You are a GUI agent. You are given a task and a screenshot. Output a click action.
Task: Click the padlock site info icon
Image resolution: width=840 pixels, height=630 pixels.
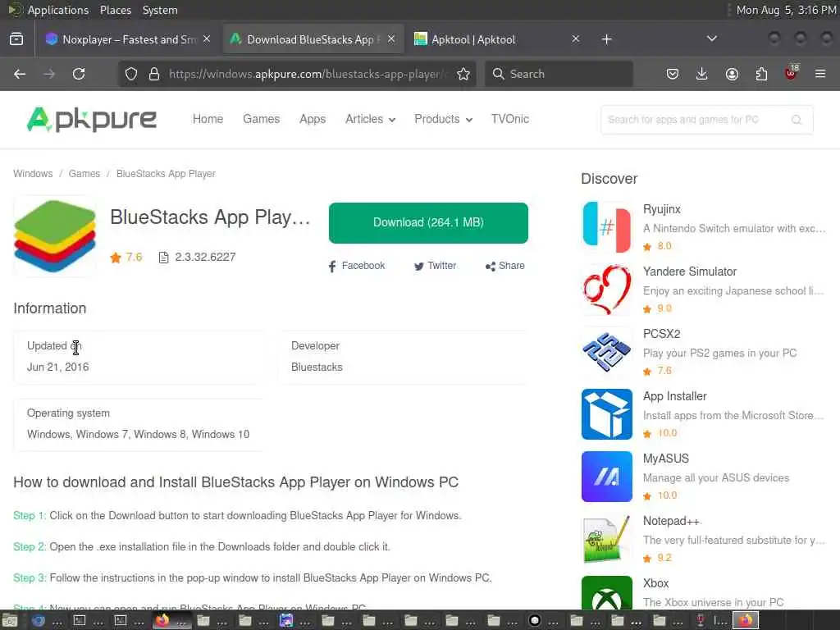[154, 74]
